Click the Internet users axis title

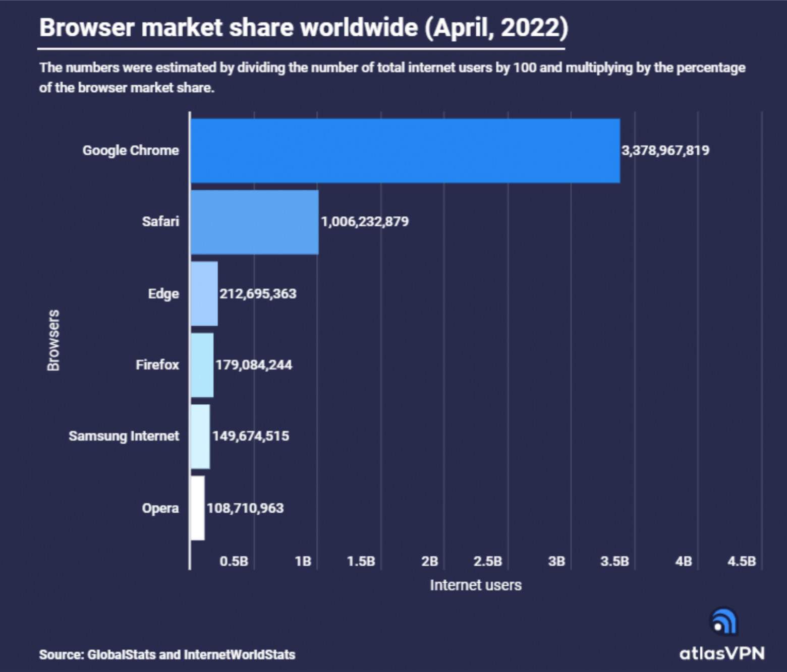pos(475,585)
